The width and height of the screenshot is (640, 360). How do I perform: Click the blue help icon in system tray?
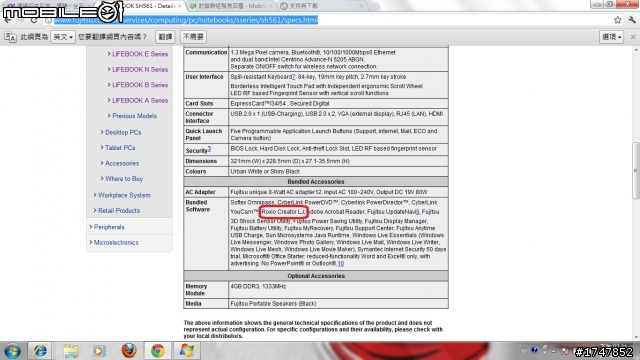click(534, 351)
